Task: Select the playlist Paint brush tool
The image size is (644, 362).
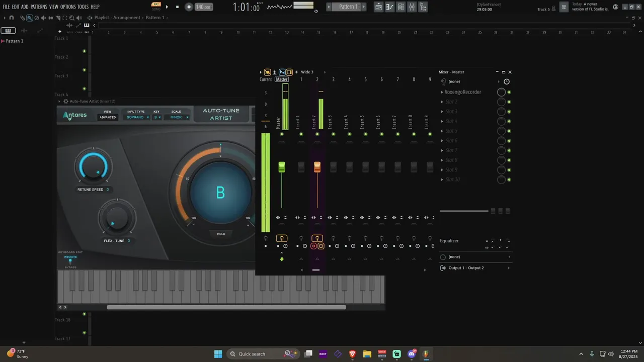Action: point(30,18)
